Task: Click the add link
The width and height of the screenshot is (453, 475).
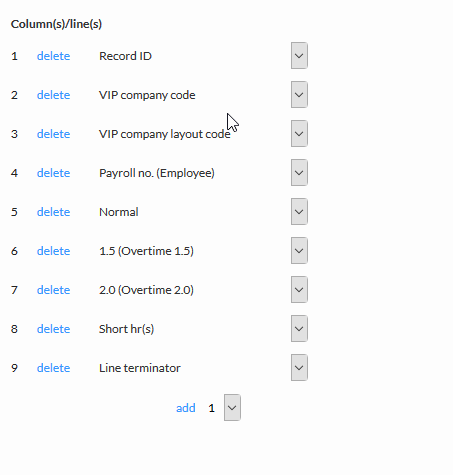Action: tap(186, 408)
